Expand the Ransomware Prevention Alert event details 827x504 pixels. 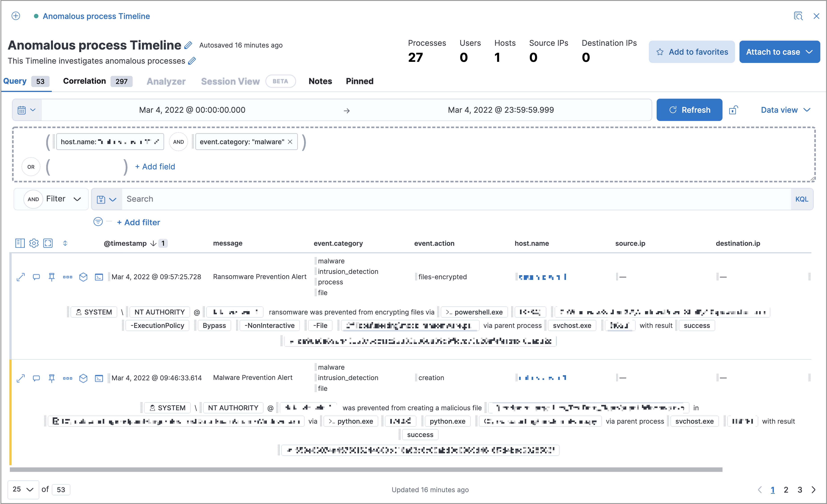[21, 277]
